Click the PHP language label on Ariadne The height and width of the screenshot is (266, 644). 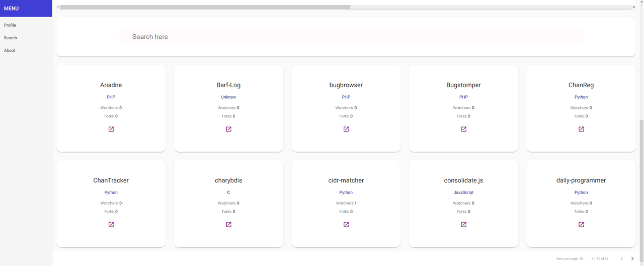click(111, 97)
